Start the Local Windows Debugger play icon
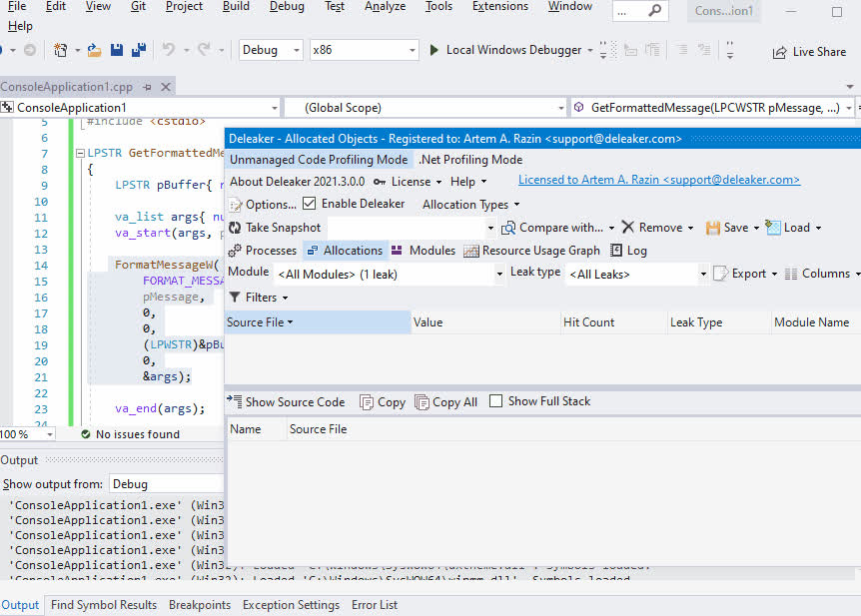The width and height of the screenshot is (861, 616). click(433, 50)
